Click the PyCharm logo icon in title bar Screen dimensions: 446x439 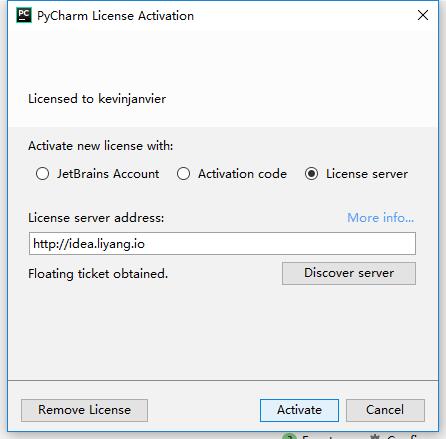[x=24, y=16]
